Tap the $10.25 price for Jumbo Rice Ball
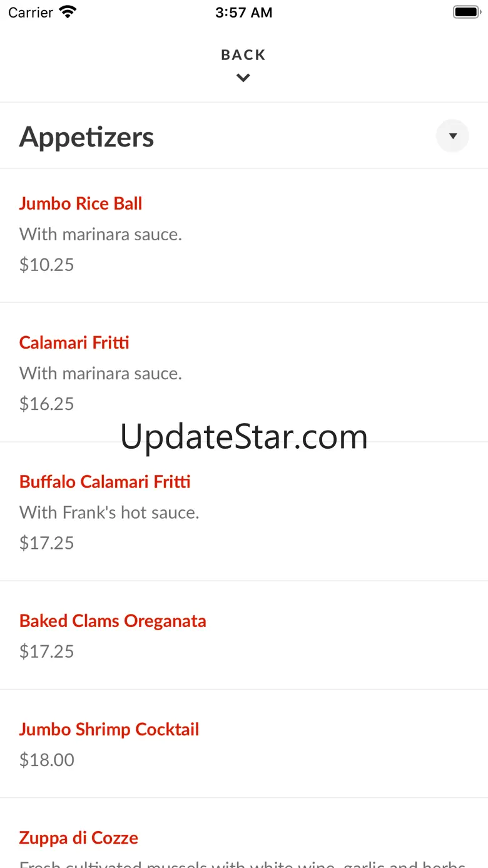 (x=47, y=265)
